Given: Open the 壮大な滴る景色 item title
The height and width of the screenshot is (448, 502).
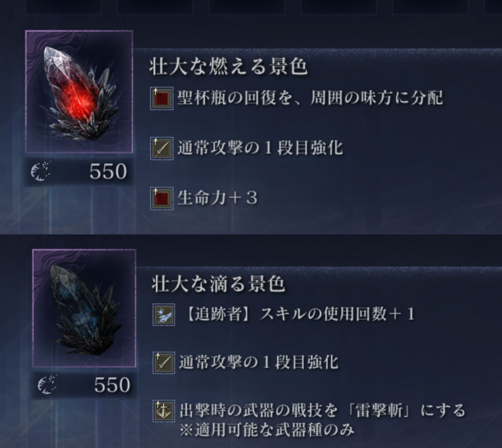Looking at the screenshot, I should pyautogui.click(x=219, y=284).
